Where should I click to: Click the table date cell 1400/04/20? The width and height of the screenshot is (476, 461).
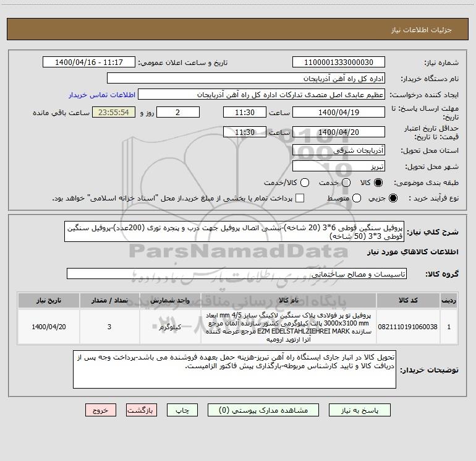point(49,327)
